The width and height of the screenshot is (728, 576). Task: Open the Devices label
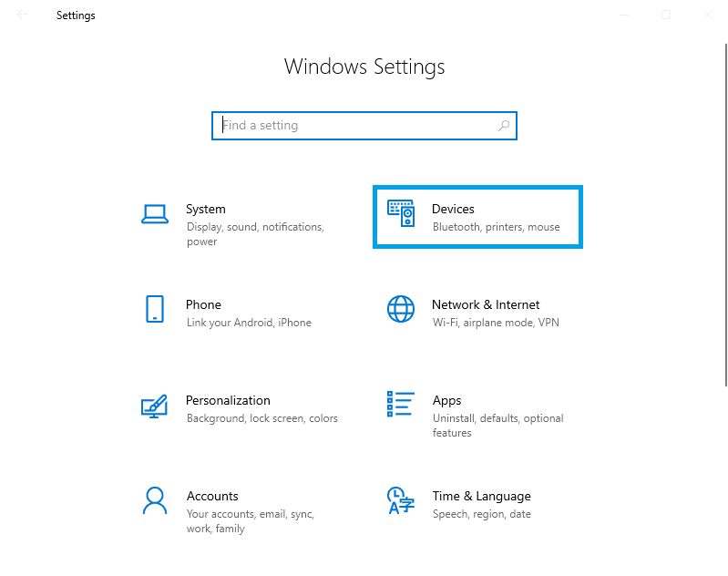point(453,209)
